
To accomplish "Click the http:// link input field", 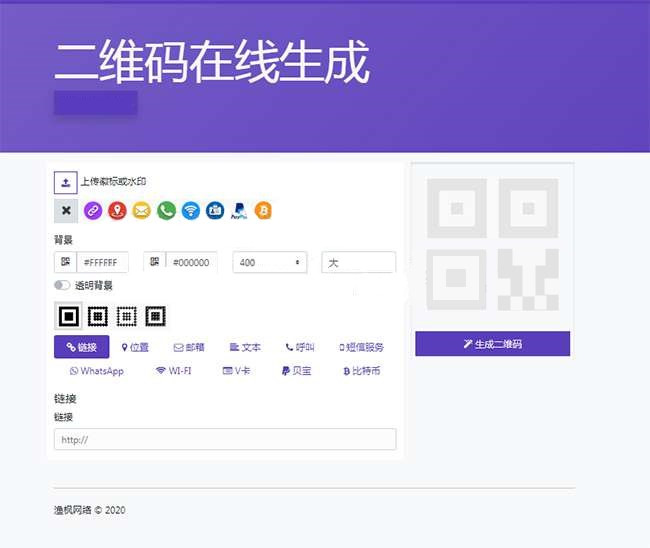I will tap(225, 439).
